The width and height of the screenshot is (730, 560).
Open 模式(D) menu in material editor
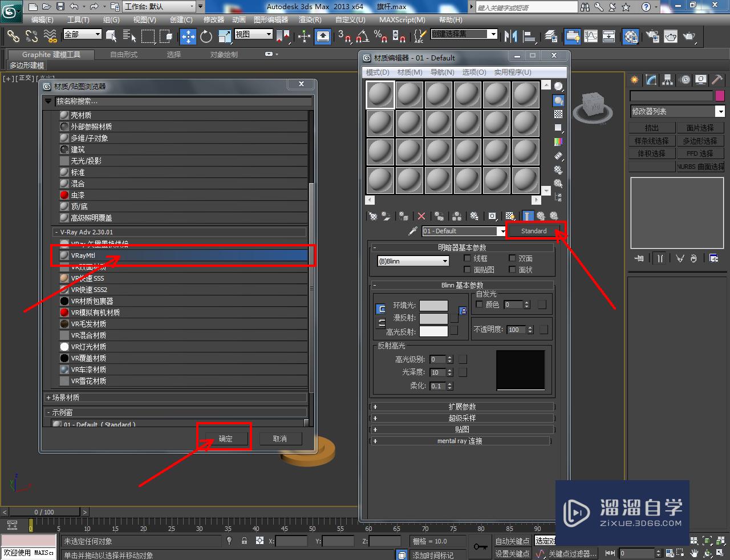378,72
